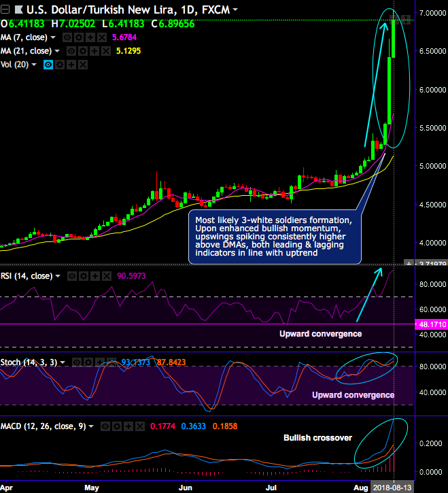
Task: Click the MACD value 0.3633
Action: pyautogui.click(x=193, y=426)
